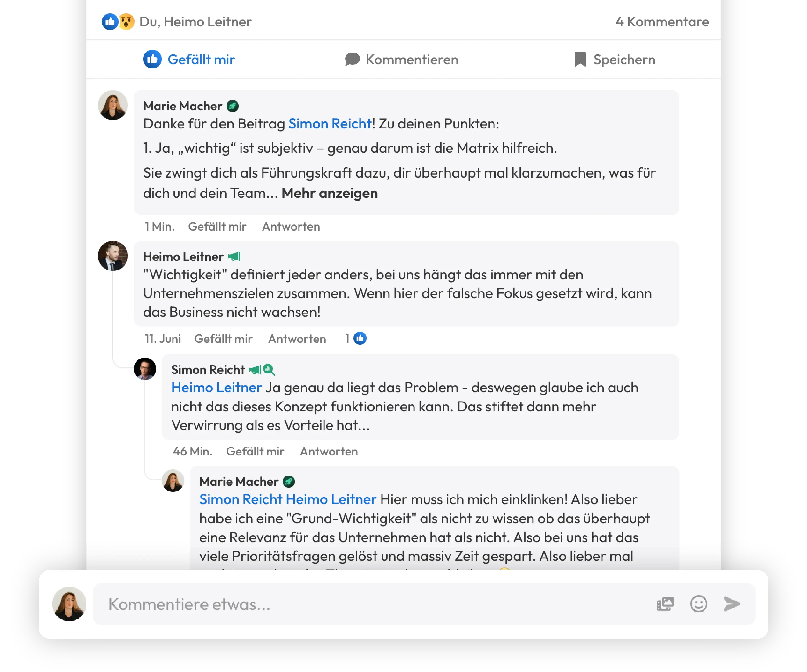The height and width of the screenshot is (672, 807).
Task: Click the rocket badge next to Marie Macher
Action: point(233,106)
